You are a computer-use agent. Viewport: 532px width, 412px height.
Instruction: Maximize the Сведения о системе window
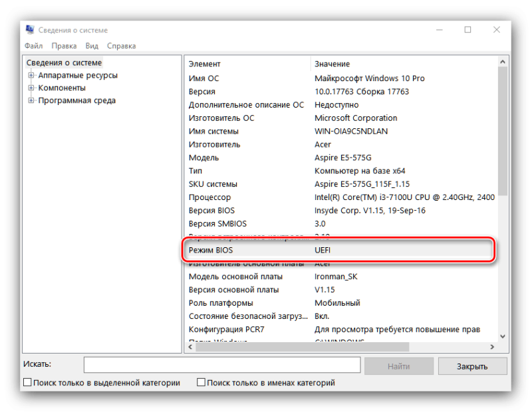pos(468,30)
